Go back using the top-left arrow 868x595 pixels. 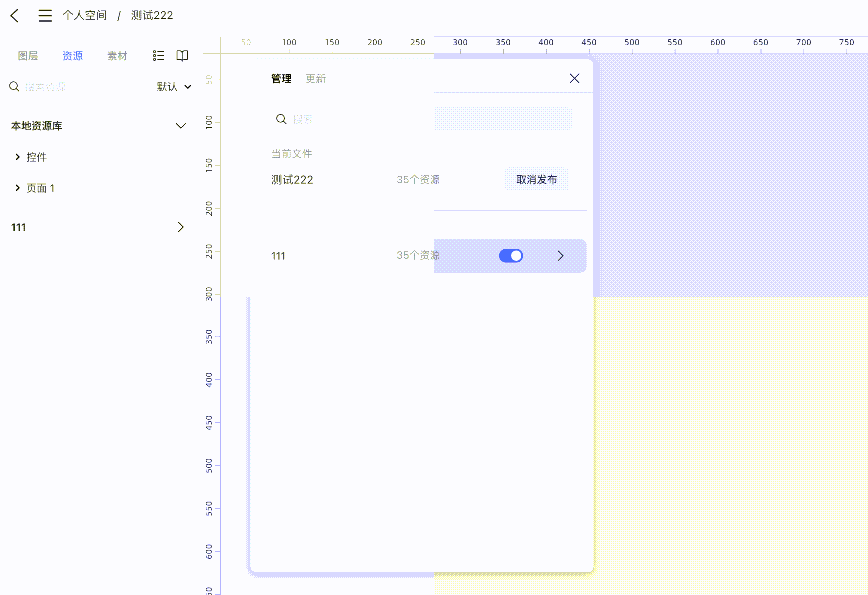14,16
